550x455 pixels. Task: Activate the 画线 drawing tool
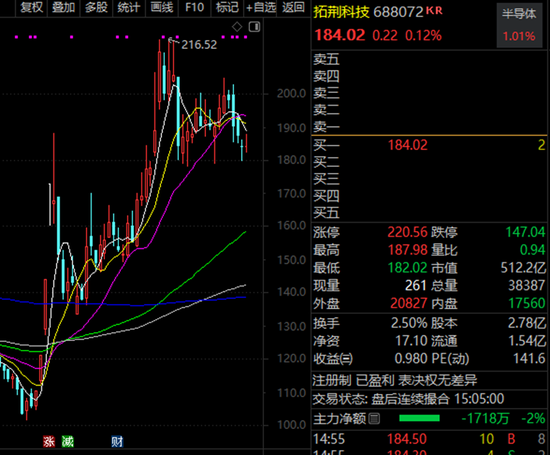(x=162, y=7)
